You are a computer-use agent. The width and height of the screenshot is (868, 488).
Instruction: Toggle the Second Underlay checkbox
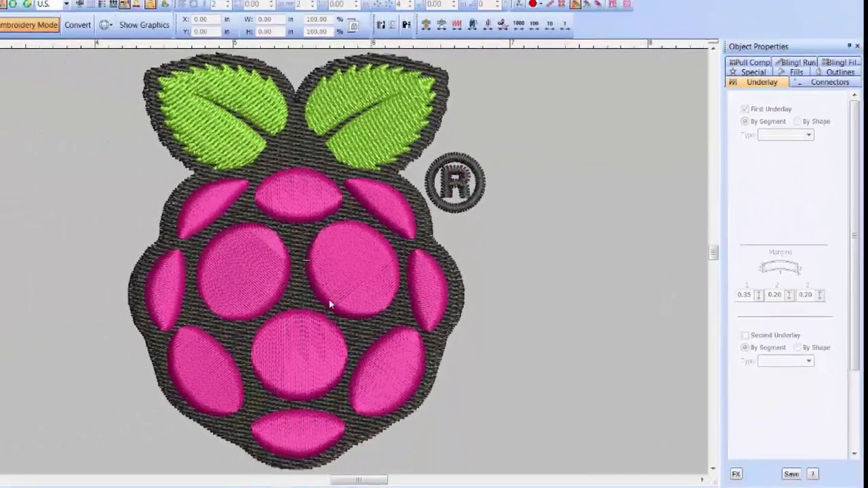coord(745,335)
